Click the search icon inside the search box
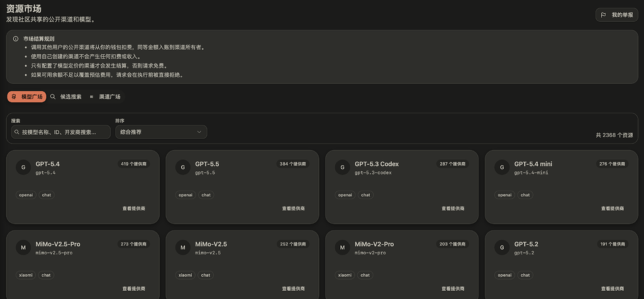This screenshot has width=644, height=299. [17, 132]
